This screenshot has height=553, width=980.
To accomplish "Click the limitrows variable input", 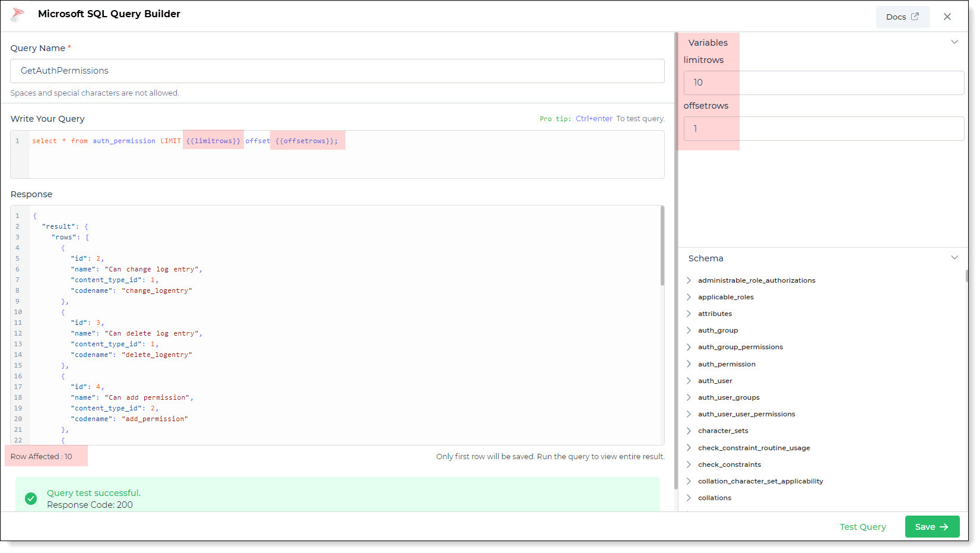I will pyautogui.click(x=824, y=83).
